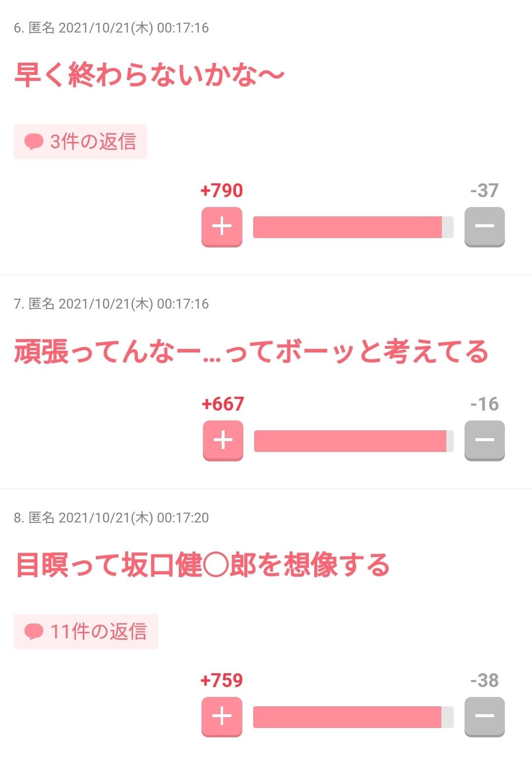The width and height of the screenshot is (532, 762).
Task: Tap the +790 upvote count
Action: pos(222,190)
